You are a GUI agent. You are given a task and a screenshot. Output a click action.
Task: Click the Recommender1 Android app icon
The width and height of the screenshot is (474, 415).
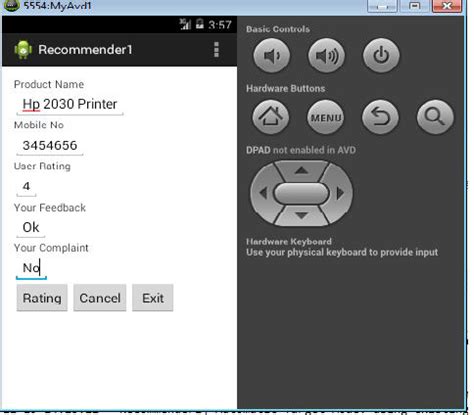(x=23, y=50)
